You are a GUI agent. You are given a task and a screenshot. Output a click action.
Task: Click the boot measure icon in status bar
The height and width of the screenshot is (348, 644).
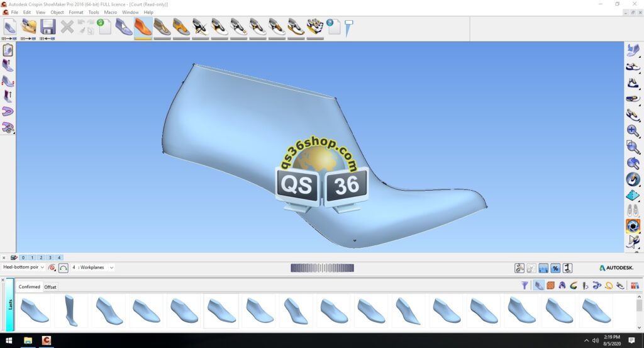(568, 268)
